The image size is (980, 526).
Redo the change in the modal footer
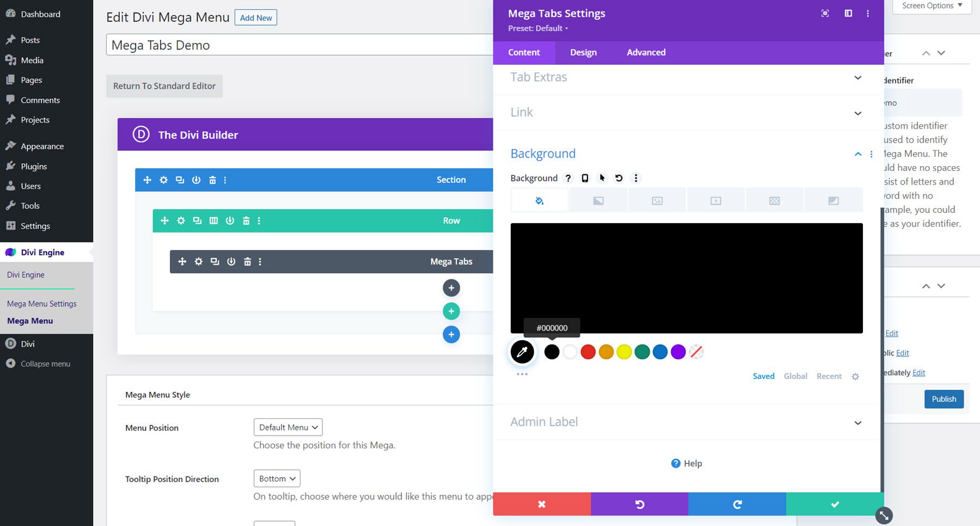coord(737,504)
